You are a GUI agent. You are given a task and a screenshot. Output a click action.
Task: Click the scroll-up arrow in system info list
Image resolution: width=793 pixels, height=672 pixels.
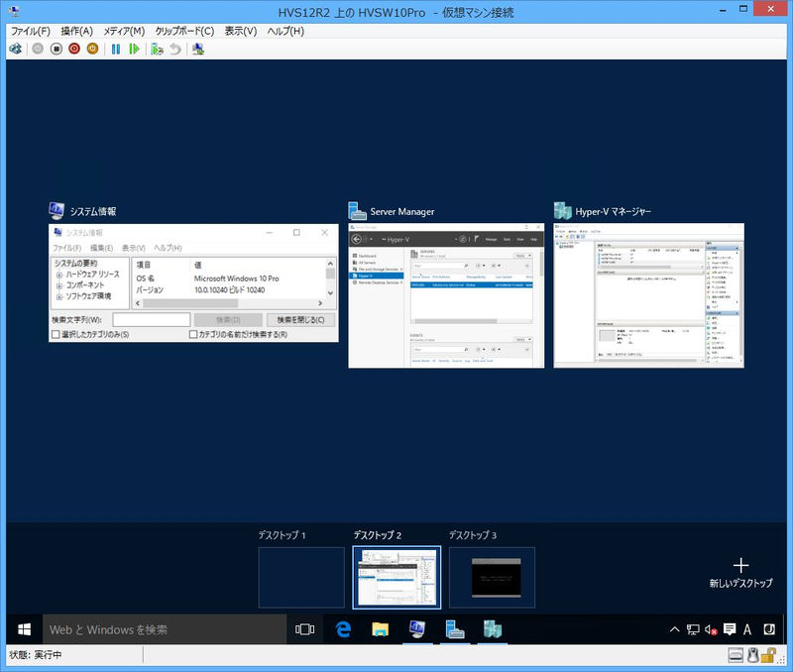coord(330,264)
